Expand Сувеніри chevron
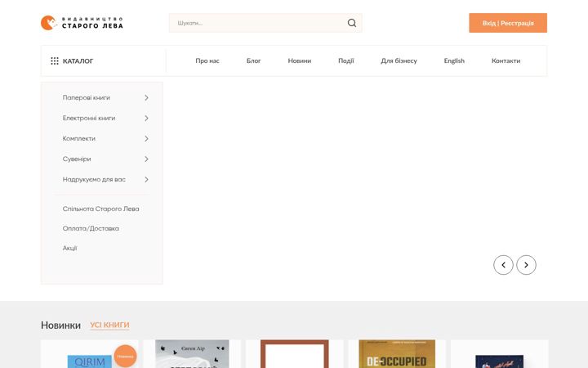The image size is (588, 368). 147,159
